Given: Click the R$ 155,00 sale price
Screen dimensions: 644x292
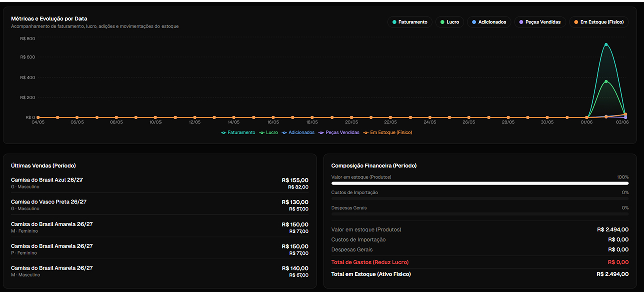Looking at the screenshot, I should pyautogui.click(x=295, y=180).
